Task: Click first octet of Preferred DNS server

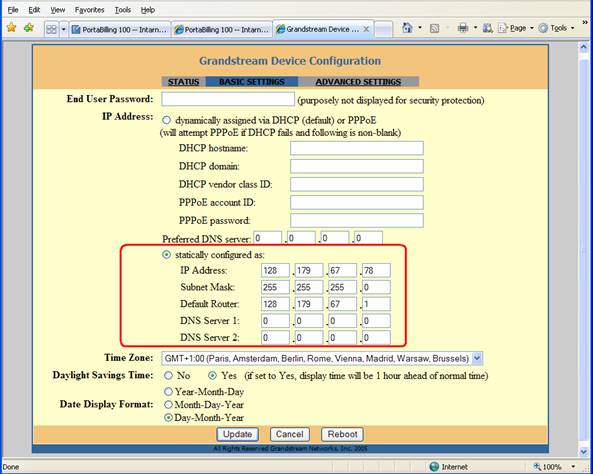Action: 268,238
